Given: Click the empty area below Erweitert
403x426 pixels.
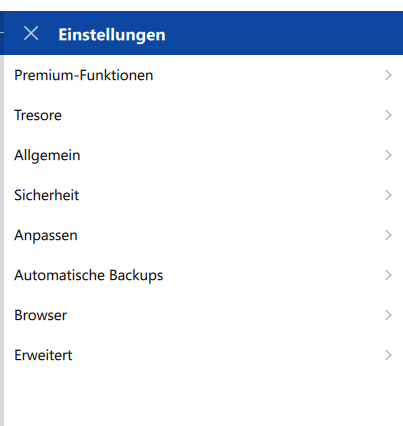Looking at the screenshot, I should pyautogui.click(x=203, y=400).
